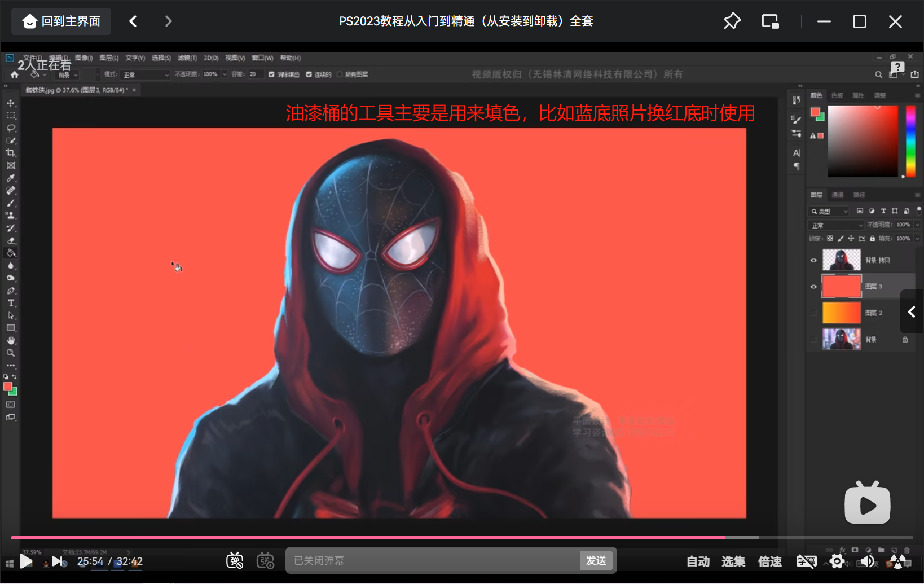Select the Zoom tool
This screenshot has height=584, width=924.
point(11,353)
